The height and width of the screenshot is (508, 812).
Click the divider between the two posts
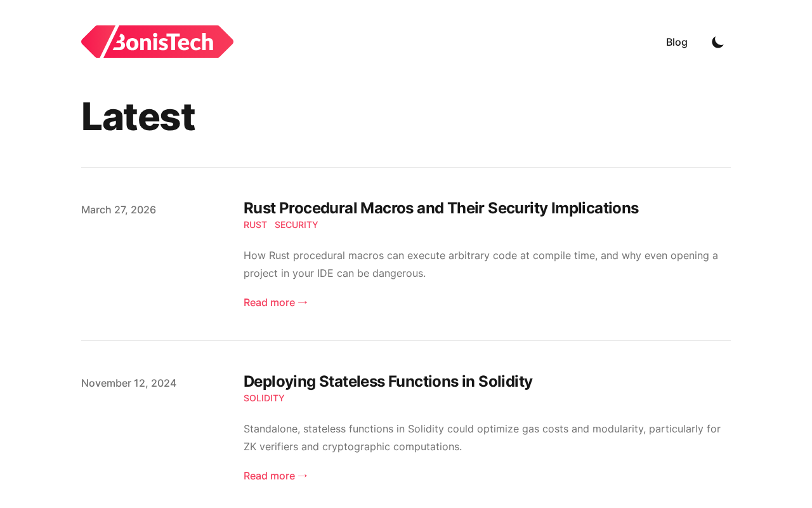point(406,341)
